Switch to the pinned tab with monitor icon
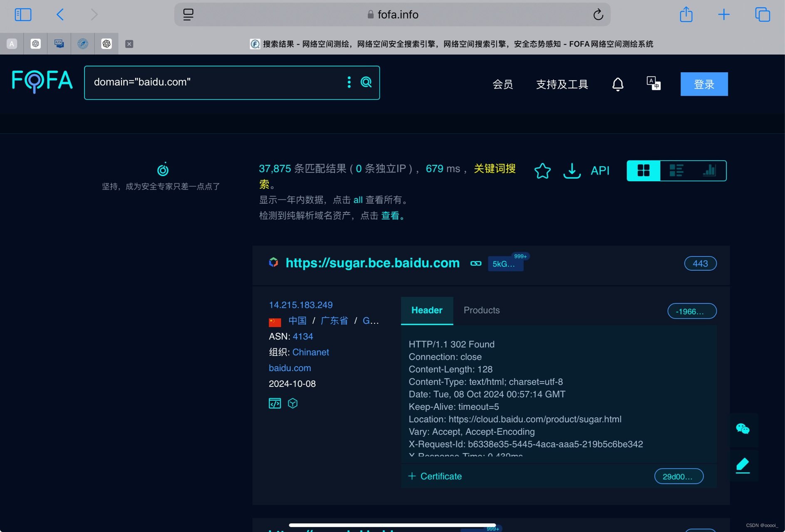The image size is (785, 532). (x=59, y=44)
